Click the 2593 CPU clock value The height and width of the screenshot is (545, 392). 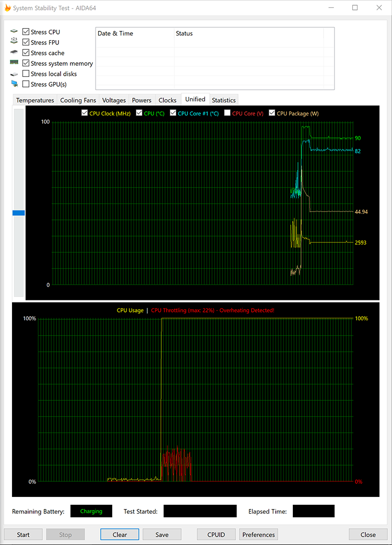pyautogui.click(x=360, y=242)
